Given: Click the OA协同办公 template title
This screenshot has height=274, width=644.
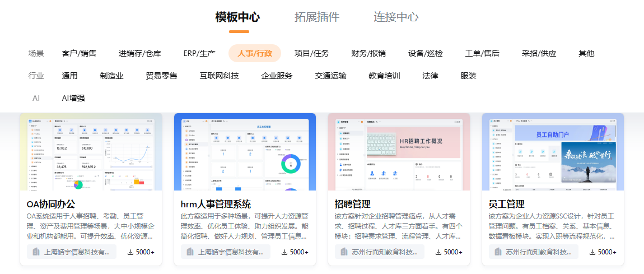Looking at the screenshot, I should (x=51, y=204).
